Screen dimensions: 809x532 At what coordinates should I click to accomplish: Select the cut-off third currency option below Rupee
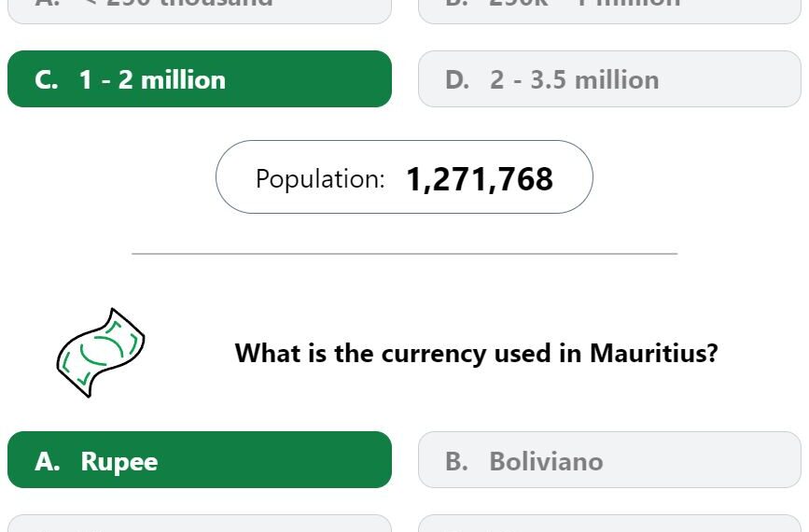click(200, 524)
